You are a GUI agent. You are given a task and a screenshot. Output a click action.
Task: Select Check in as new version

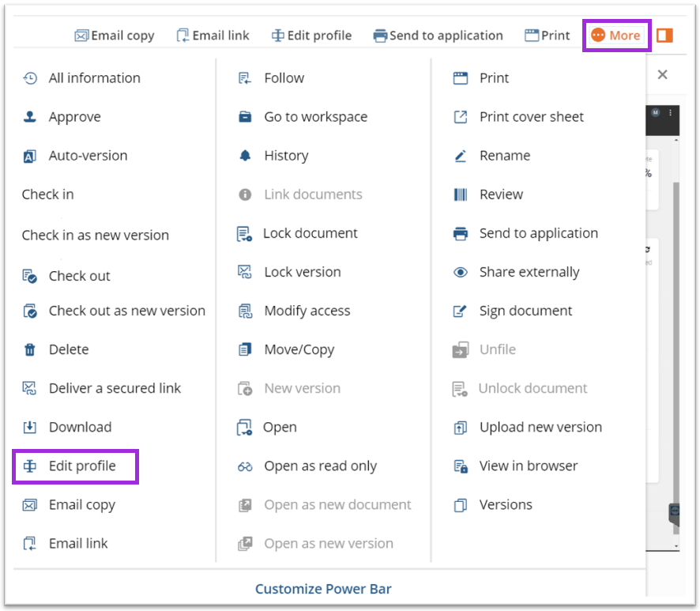(96, 236)
